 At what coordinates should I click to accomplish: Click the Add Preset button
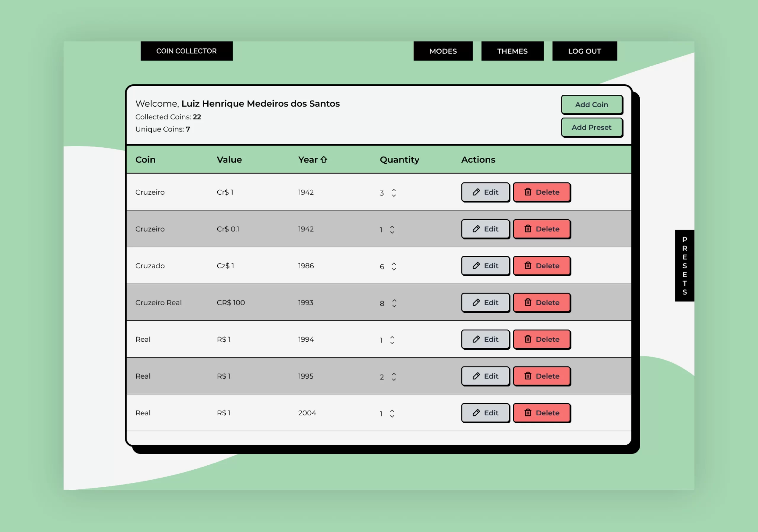591,127
